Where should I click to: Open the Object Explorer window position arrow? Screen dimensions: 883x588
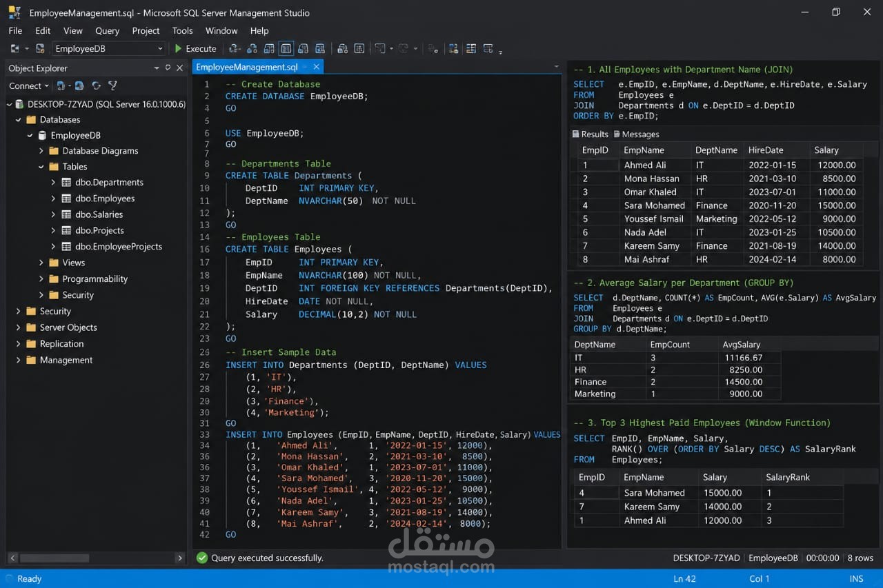pos(157,68)
